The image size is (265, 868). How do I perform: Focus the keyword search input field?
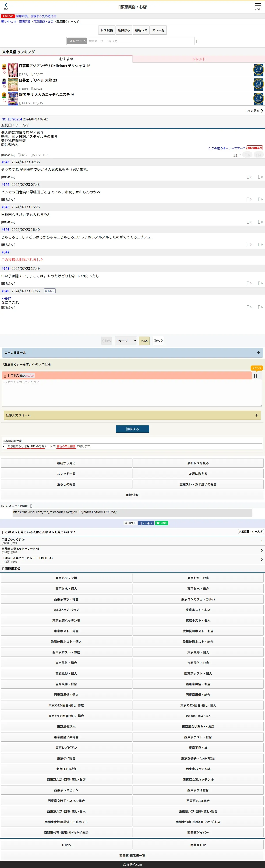[141, 41]
